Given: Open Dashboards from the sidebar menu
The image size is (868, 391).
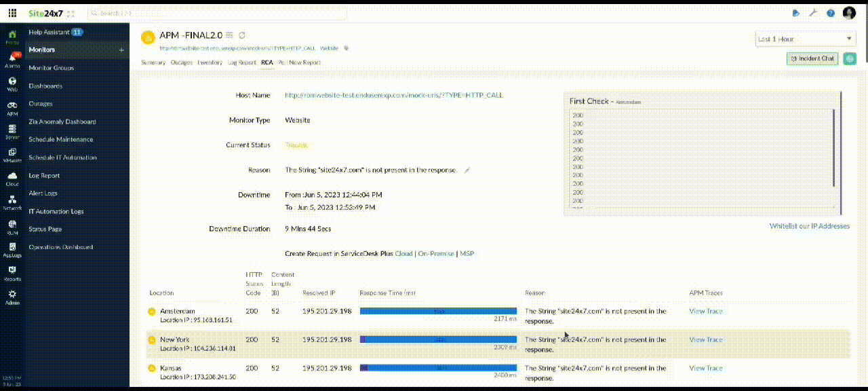Looking at the screenshot, I should click(x=44, y=86).
